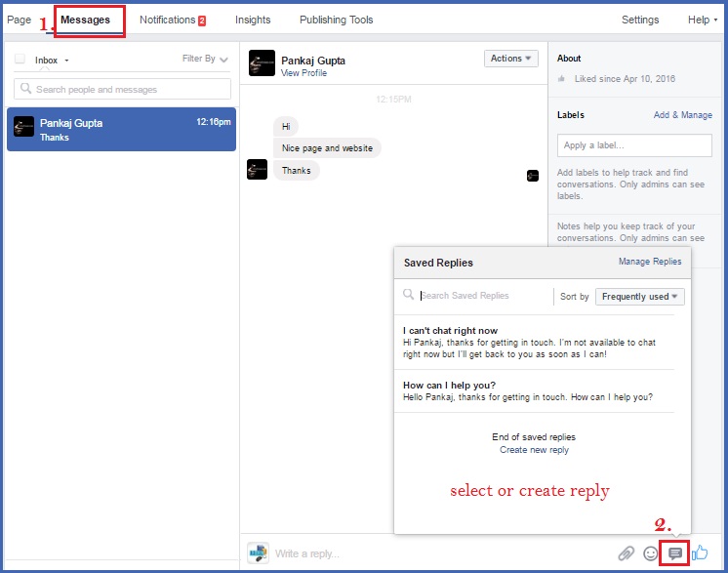Open the emoji smiley picker
Screen dimensions: 728x573
pyautogui.click(x=651, y=553)
